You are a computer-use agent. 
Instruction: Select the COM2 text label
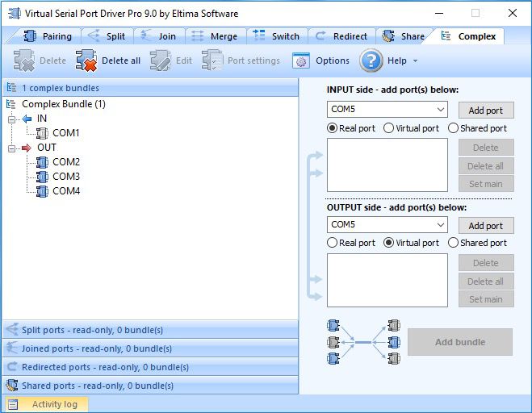coord(66,162)
